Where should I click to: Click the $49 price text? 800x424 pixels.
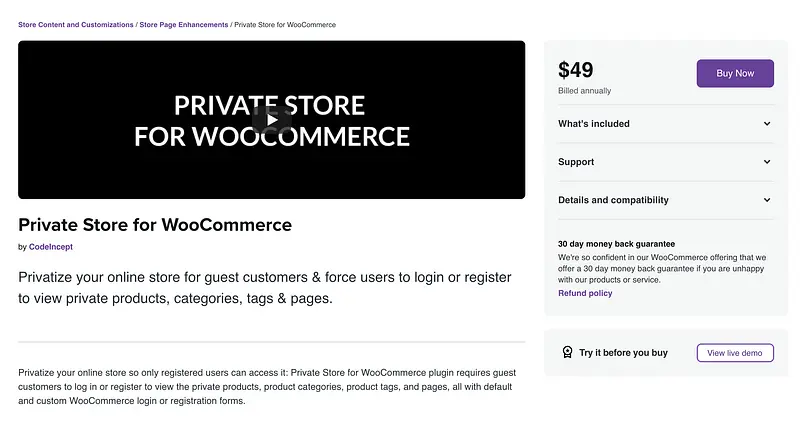(x=576, y=70)
